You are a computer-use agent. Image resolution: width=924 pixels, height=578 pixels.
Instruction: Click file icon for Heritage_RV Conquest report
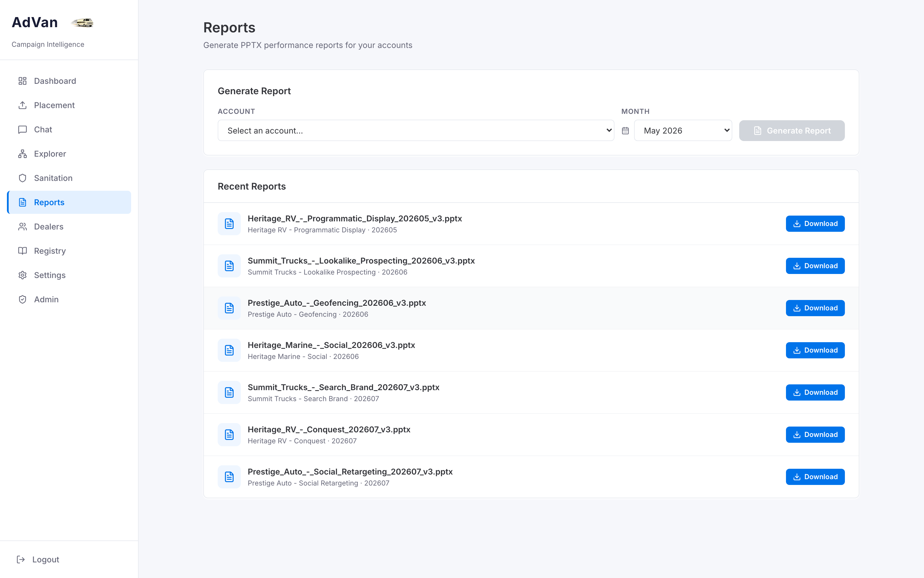tap(229, 435)
